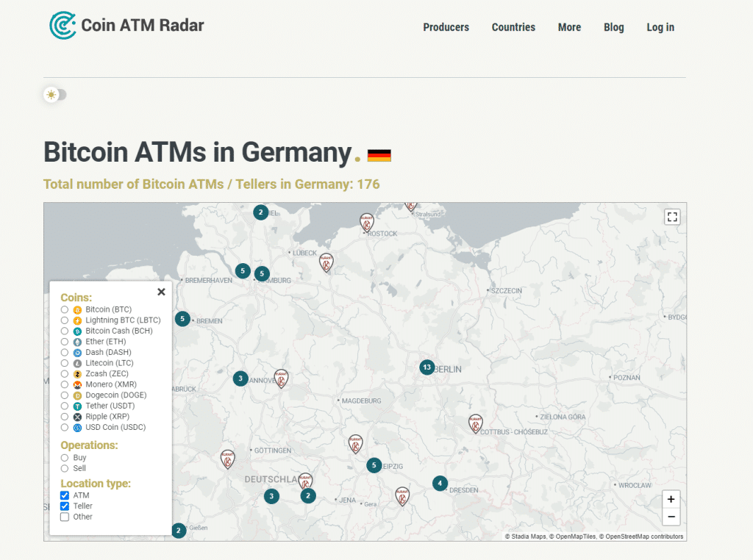
Task: Open the cluster of 3 south of Deutschland label
Action: [272, 496]
